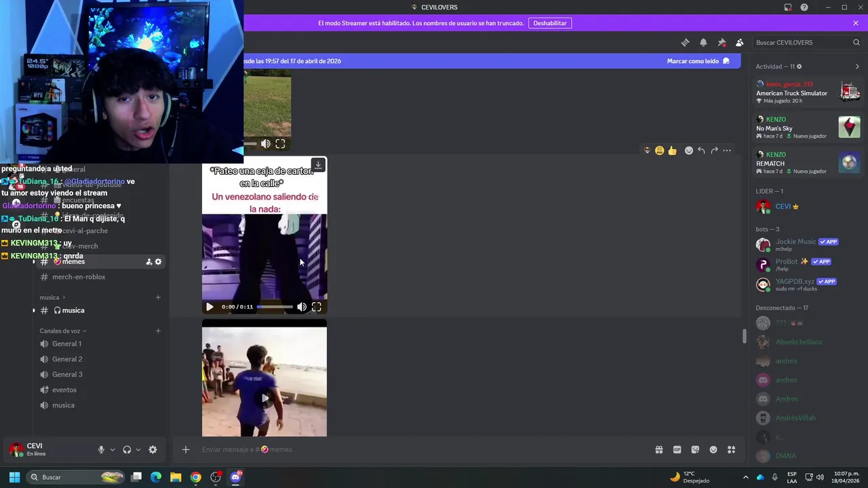
Task: Expand Actividad panel chevron
Action: pyautogui.click(x=857, y=66)
